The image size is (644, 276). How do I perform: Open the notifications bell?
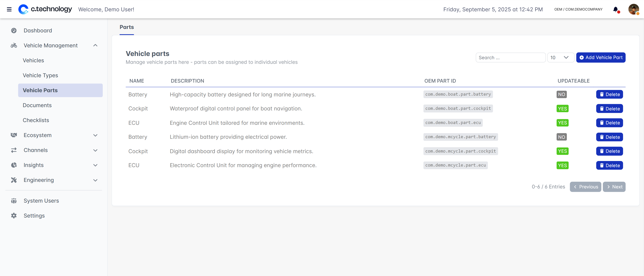tap(615, 10)
